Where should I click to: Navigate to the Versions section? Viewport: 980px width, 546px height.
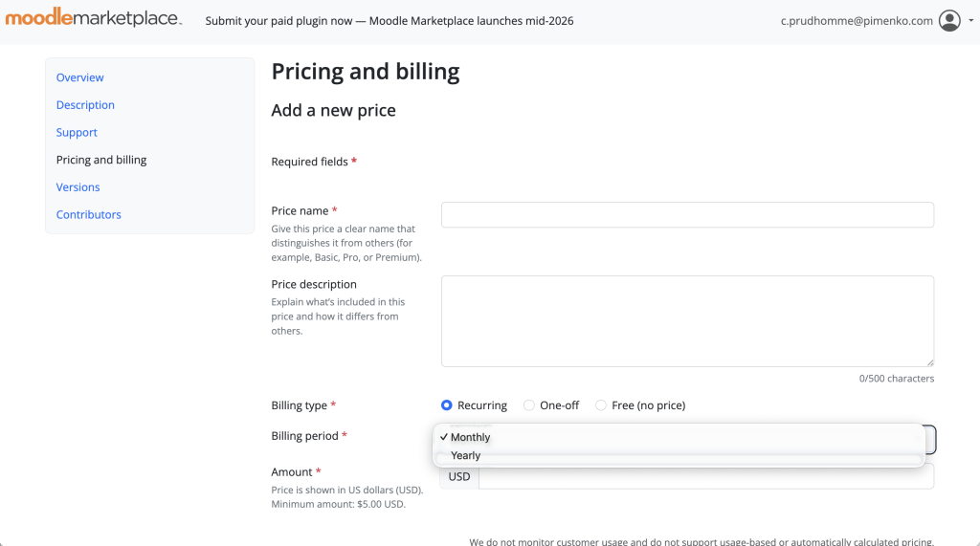click(x=78, y=187)
